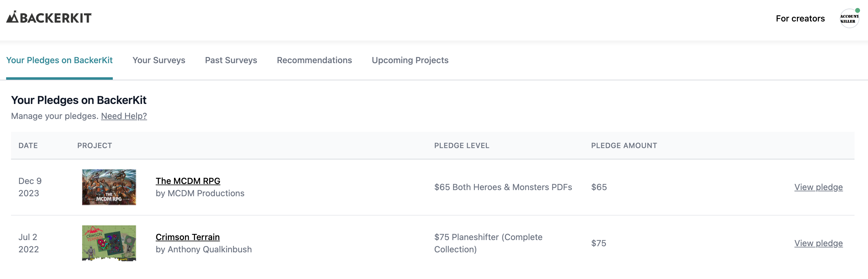868x279 pixels.
Task: Open the Recommendations tab
Action: tap(314, 60)
